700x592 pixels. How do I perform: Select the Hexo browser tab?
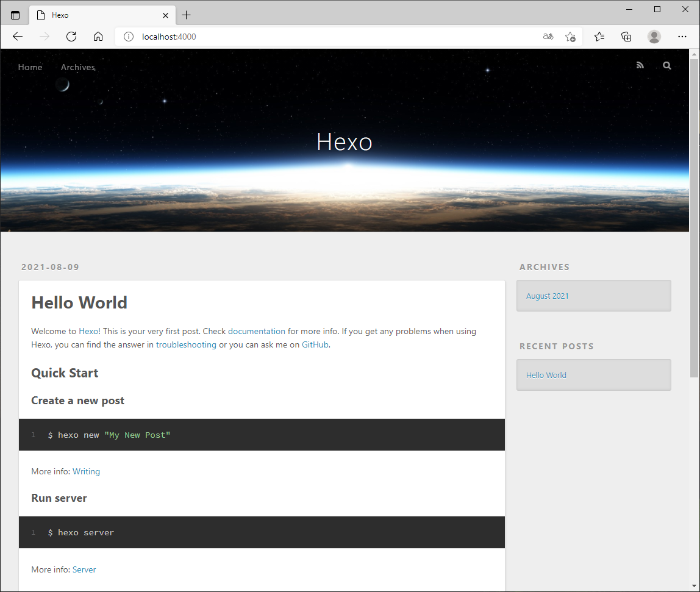click(102, 15)
